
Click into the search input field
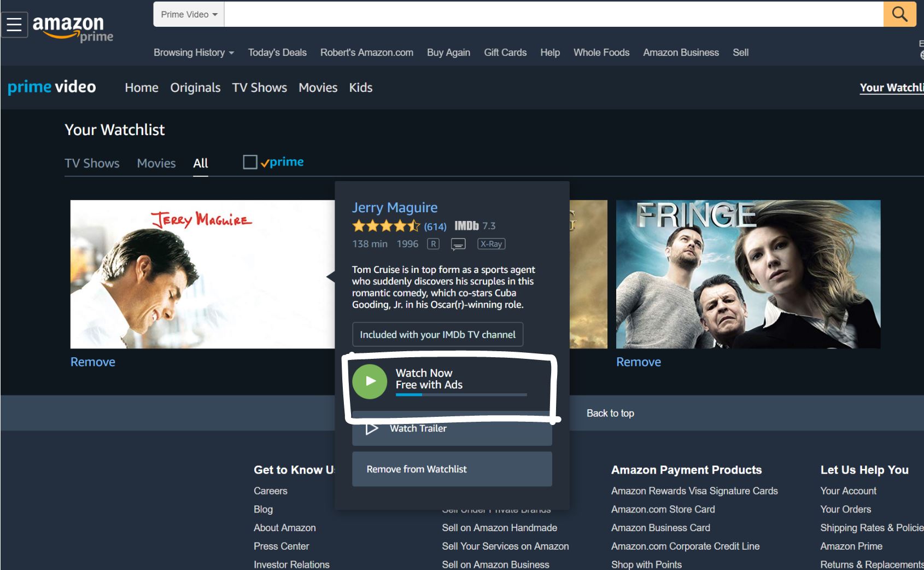[554, 14]
